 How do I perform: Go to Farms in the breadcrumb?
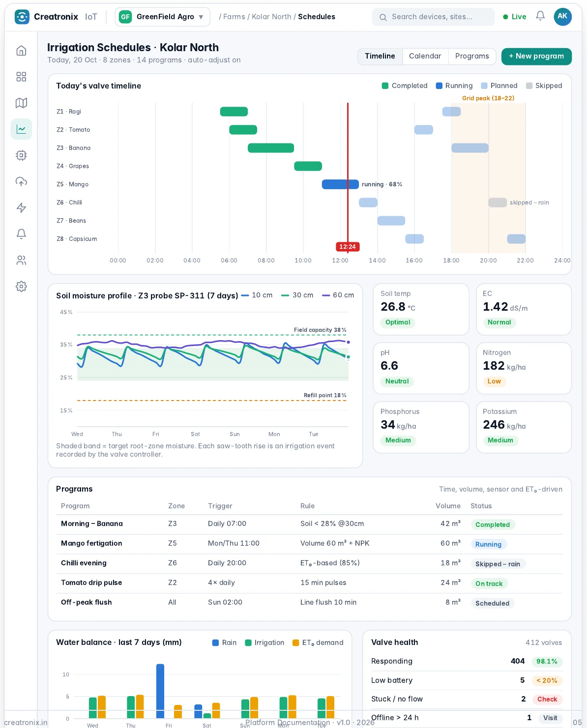click(x=234, y=17)
